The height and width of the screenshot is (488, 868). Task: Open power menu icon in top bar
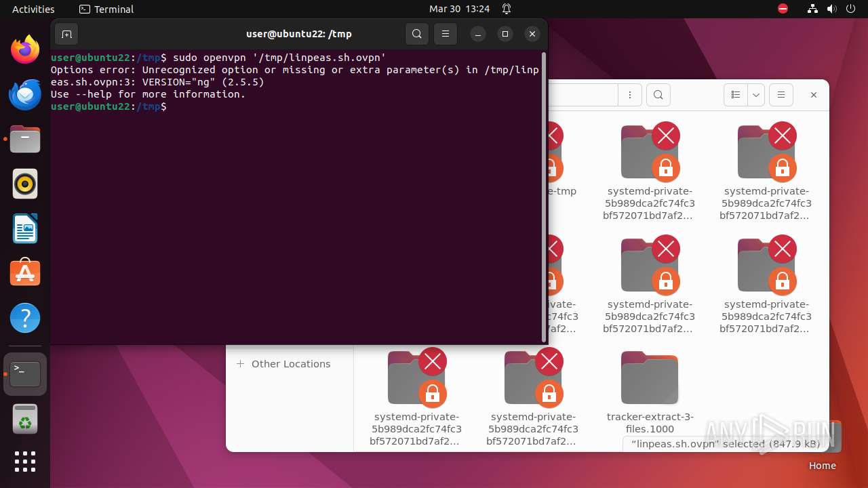coord(852,9)
